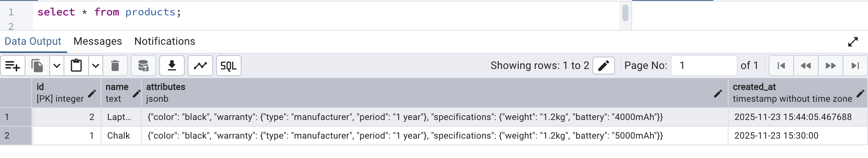Screen dimensions: 868x158
Task: Go to first page button
Action: 781,66
